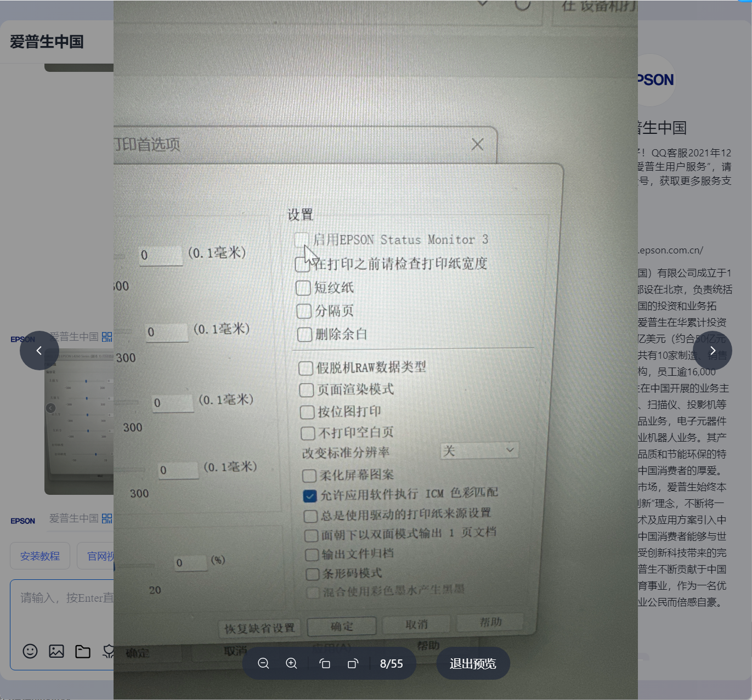Focus the 请输入 message input box

(x=62, y=625)
